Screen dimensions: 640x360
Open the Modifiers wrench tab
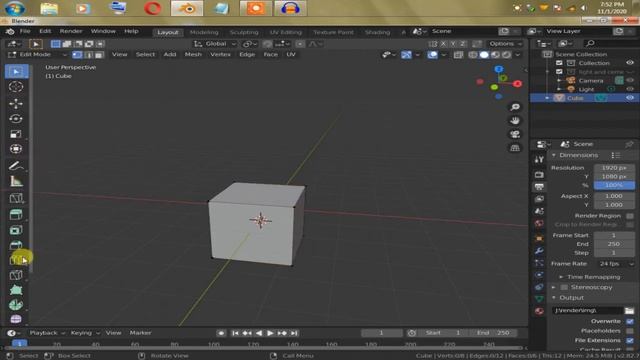tap(539, 251)
